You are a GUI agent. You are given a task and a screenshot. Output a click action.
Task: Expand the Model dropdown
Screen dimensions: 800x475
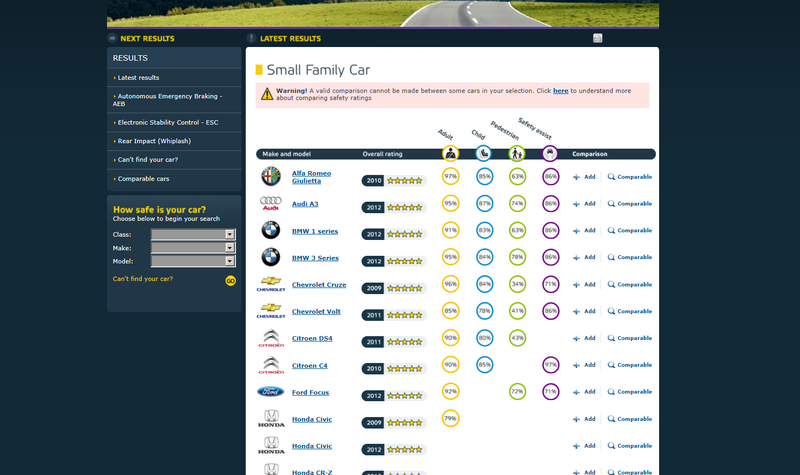tap(193, 260)
